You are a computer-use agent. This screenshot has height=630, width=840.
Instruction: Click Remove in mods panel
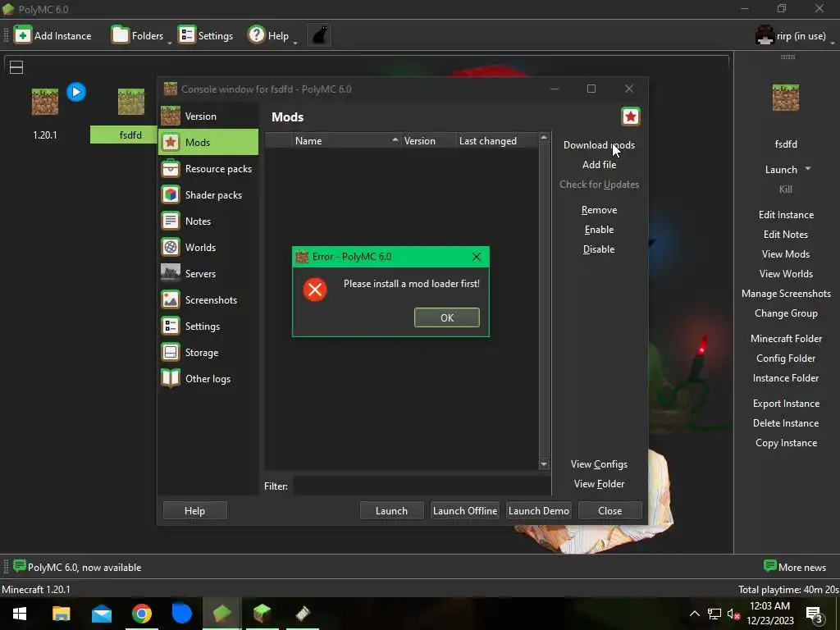point(599,210)
